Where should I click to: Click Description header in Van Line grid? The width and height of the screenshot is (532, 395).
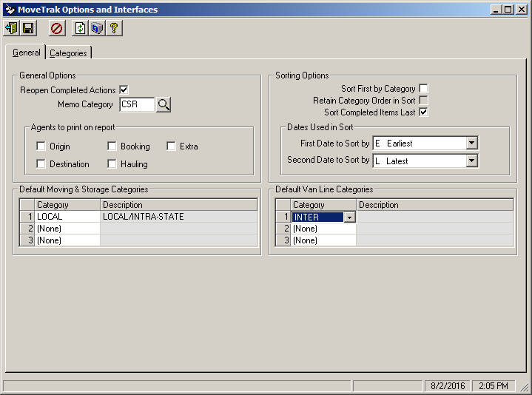tap(434, 205)
